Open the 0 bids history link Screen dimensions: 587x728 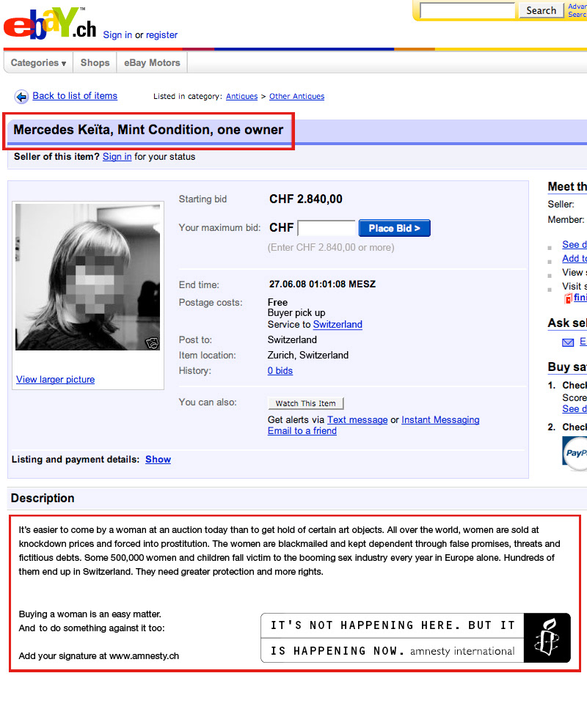click(280, 370)
